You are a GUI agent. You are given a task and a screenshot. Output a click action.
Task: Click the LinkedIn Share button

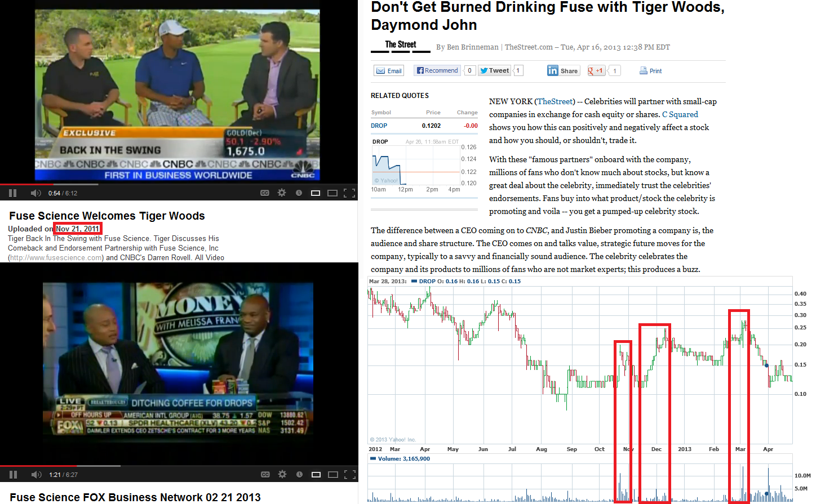tap(563, 70)
